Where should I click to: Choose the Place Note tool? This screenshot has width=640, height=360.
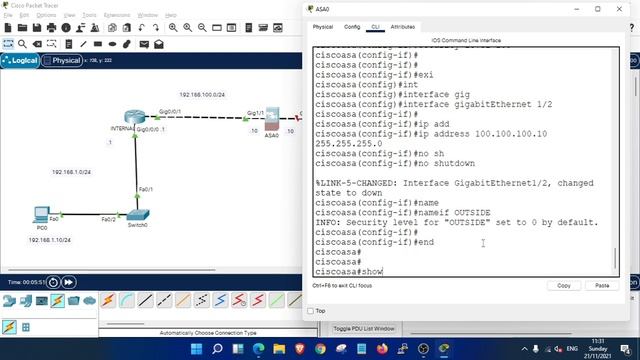69,44
